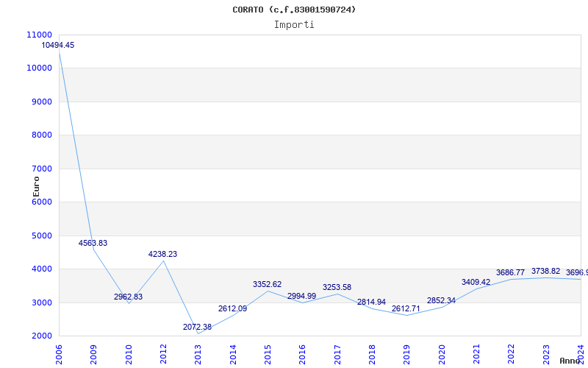The height and width of the screenshot is (368, 588).
Task: Click the x-axis year 2018
Action: 372,355
